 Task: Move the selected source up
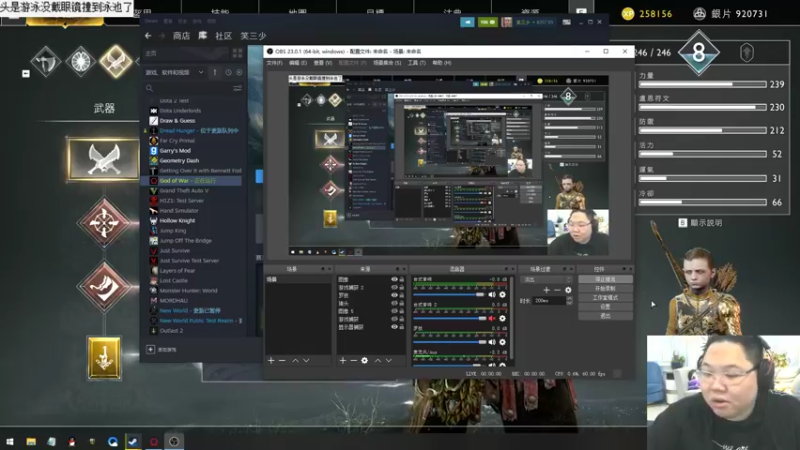tap(378, 361)
